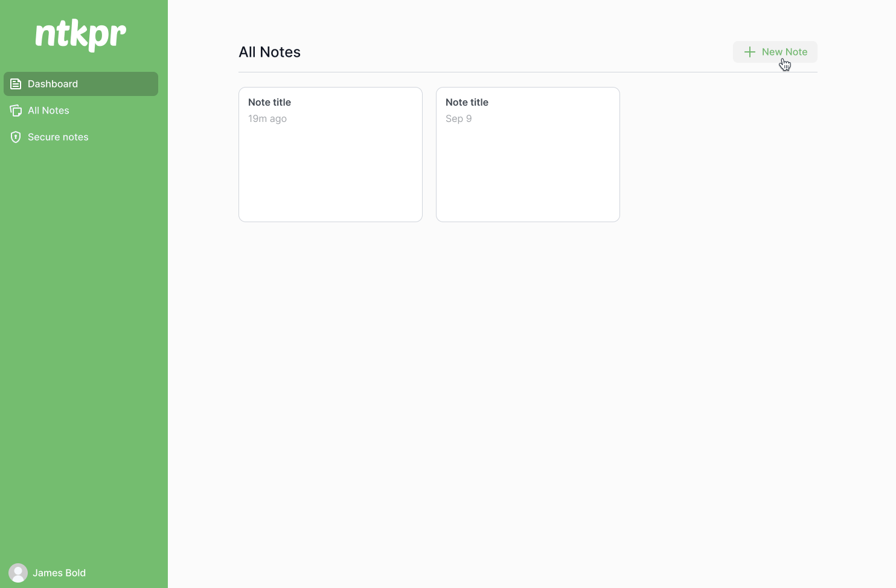896x588 pixels.
Task: Open the James Bold profile name
Action: [x=59, y=573]
